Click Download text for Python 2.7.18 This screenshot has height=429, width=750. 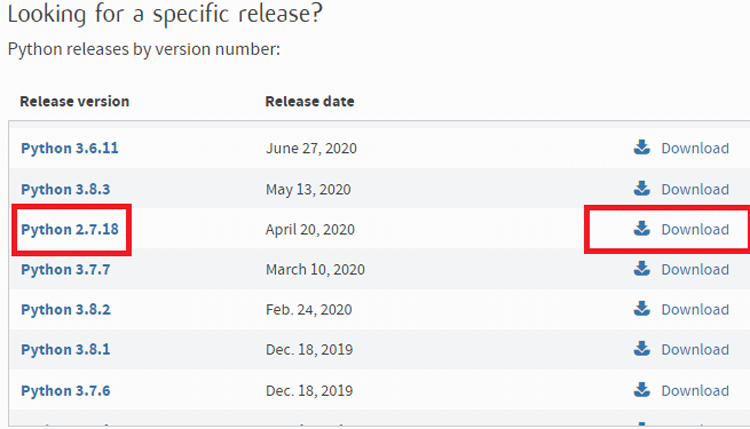[695, 230]
